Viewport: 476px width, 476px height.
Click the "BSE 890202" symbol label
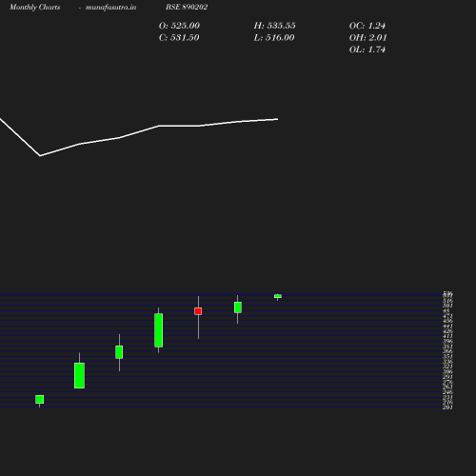point(187,7)
